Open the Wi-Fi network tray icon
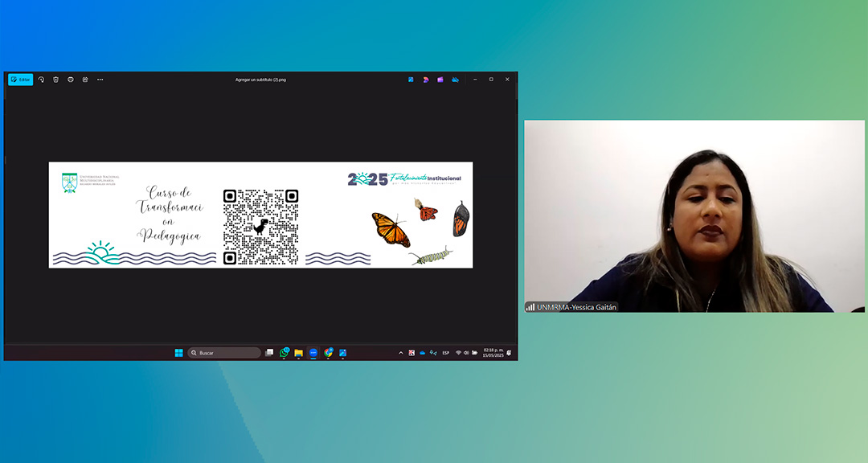Screen dimensions: 868x463 coord(458,353)
